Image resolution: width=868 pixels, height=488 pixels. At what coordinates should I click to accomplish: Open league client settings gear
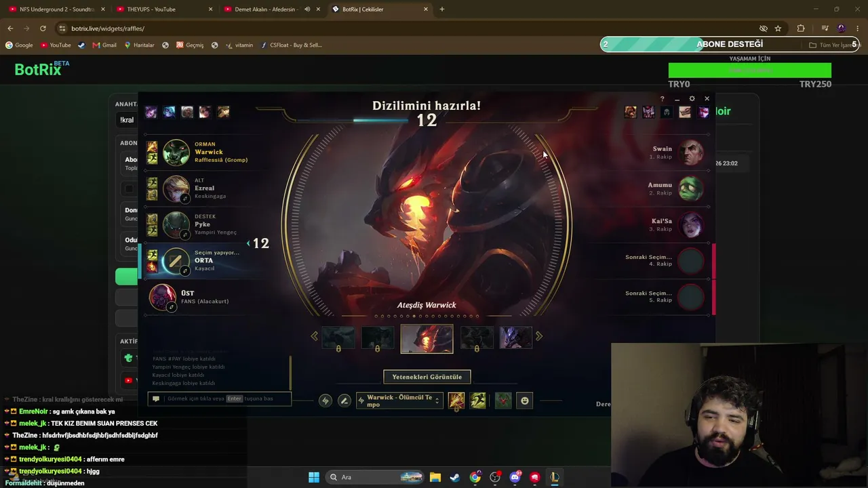692,99
